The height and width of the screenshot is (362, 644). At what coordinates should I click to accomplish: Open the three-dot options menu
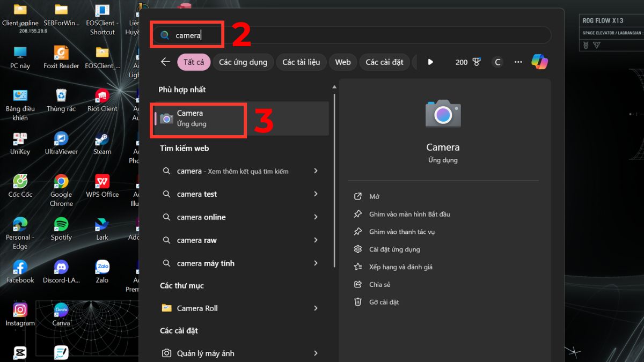point(517,62)
